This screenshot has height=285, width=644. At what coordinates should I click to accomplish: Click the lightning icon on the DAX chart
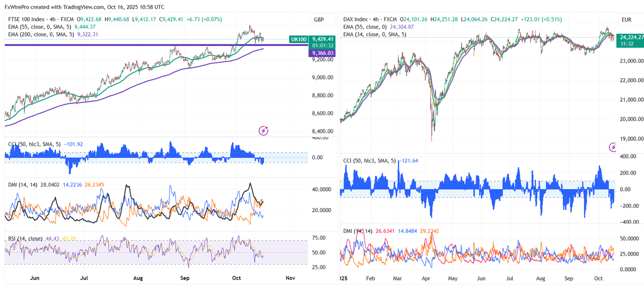[x=613, y=147]
